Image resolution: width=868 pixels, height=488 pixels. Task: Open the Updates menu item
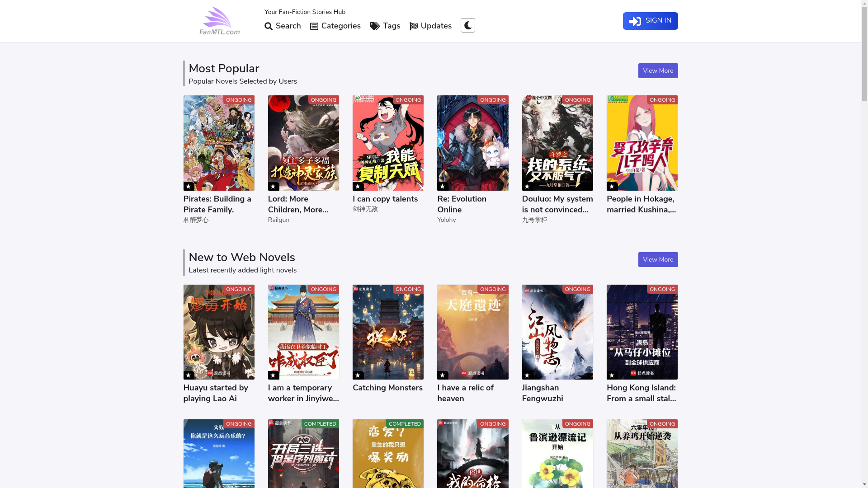(430, 26)
